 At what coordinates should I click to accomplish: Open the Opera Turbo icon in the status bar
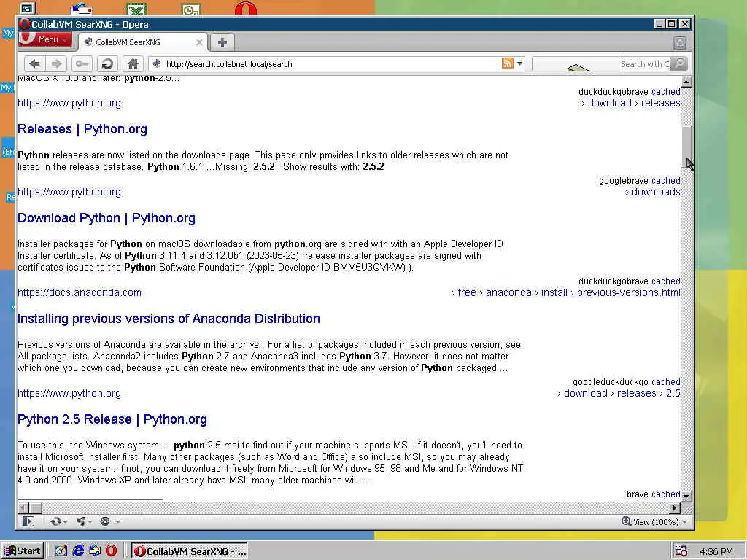[105, 521]
